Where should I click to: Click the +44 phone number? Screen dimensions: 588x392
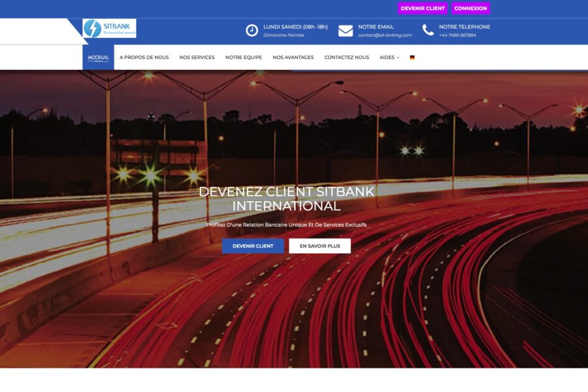click(457, 35)
